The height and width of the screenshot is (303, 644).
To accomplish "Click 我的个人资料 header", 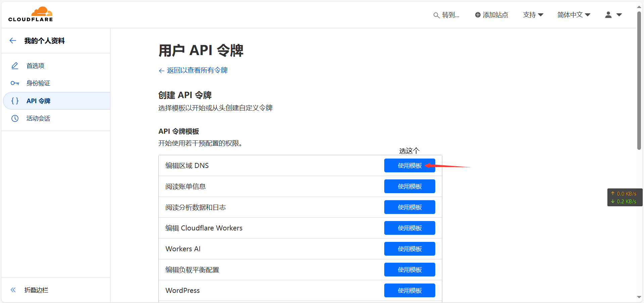I will pyautogui.click(x=44, y=41).
